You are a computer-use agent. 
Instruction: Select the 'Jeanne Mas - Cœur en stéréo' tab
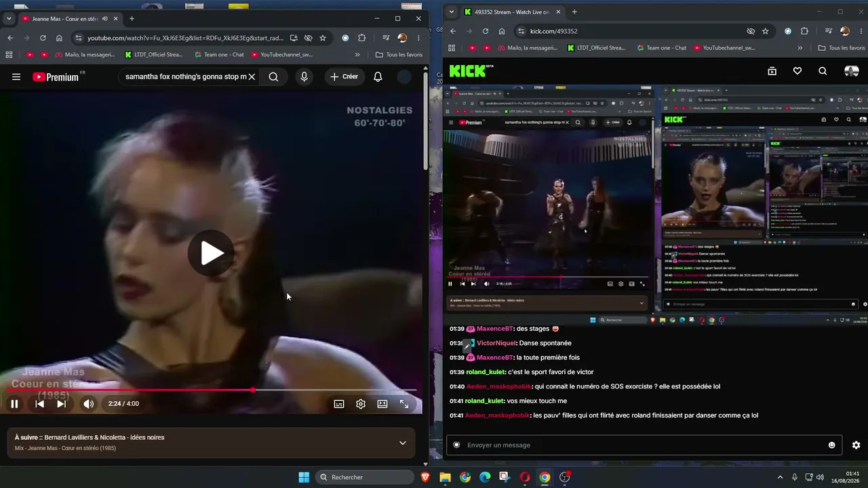pos(64,19)
